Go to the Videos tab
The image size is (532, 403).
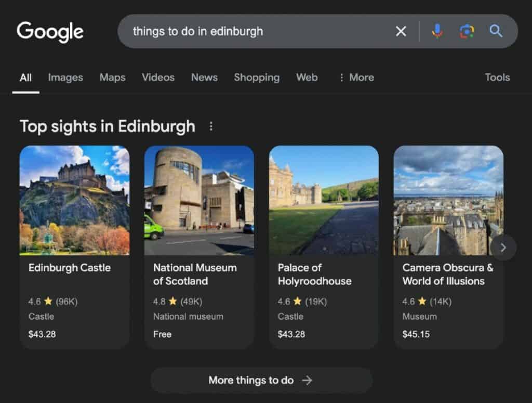pyautogui.click(x=158, y=78)
